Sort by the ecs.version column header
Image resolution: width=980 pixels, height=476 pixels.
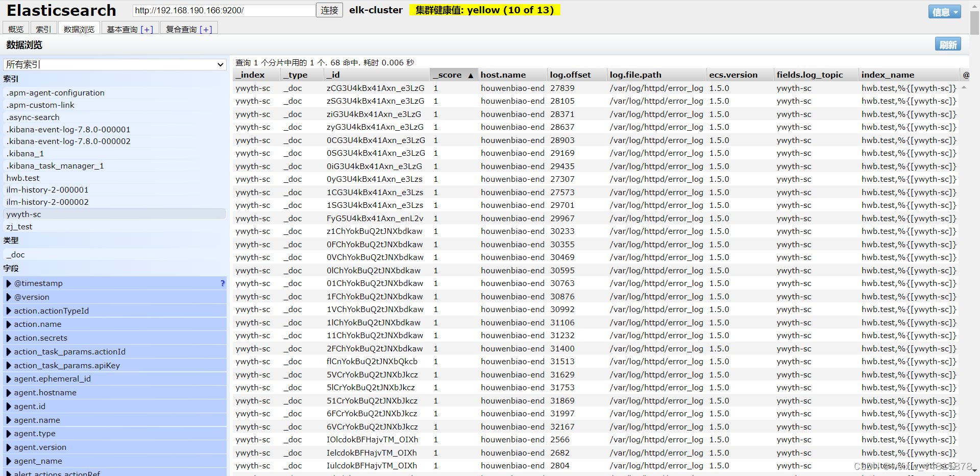pyautogui.click(x=740, y=75)
